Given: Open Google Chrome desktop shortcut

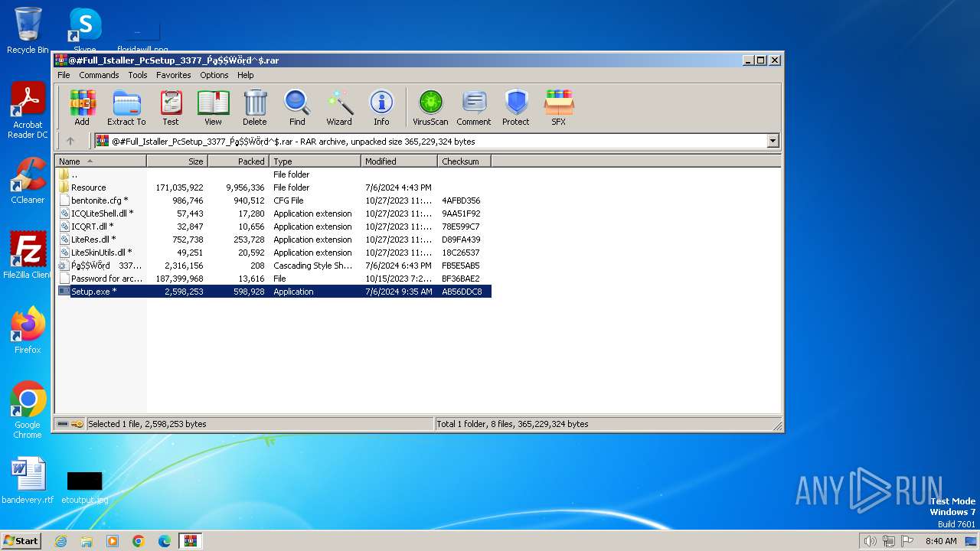Looking at the screenshot, I should (x=28, y=410).
